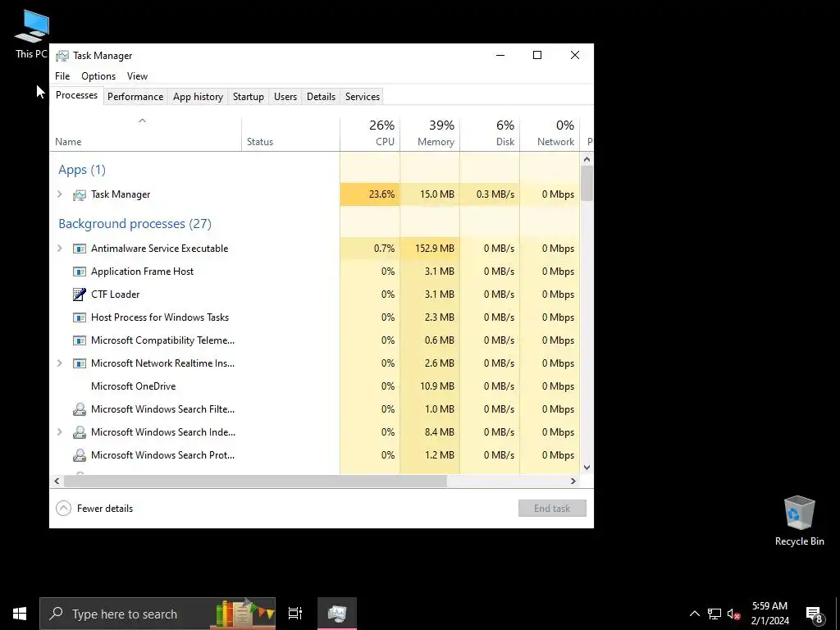Click the horizontal scrollbar thumb
The width and height of the screenshot is (840, 630).
pos(255,481)
